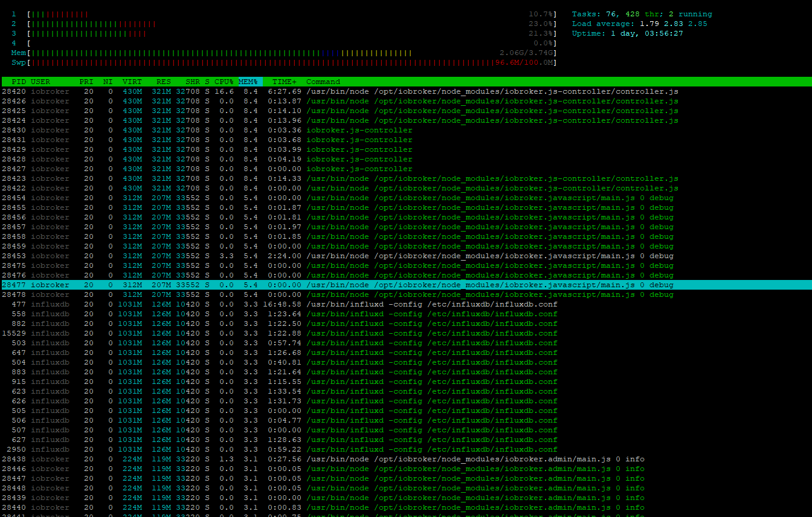Select influxd row with TIME+ 16:48.58
The image size is (812, 517).
[406, 304]
